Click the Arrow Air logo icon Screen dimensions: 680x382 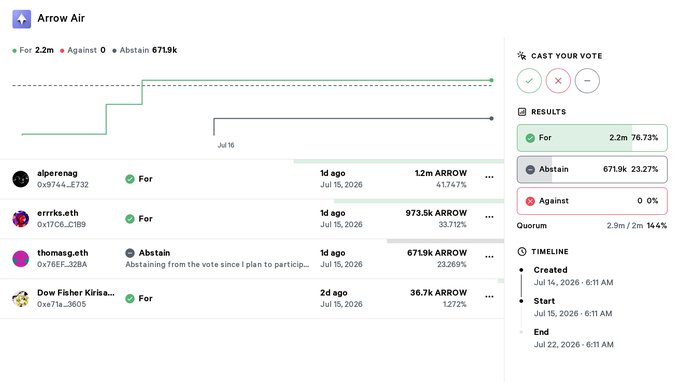21,19
